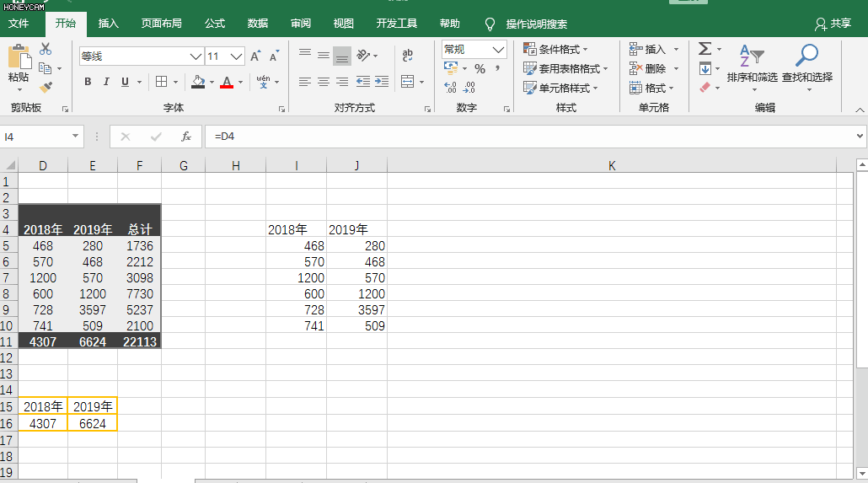Image resolution: width=868 pixels, height=483 pixels.
Task: Click the Wrap Text ab icon
Action: 407,55
